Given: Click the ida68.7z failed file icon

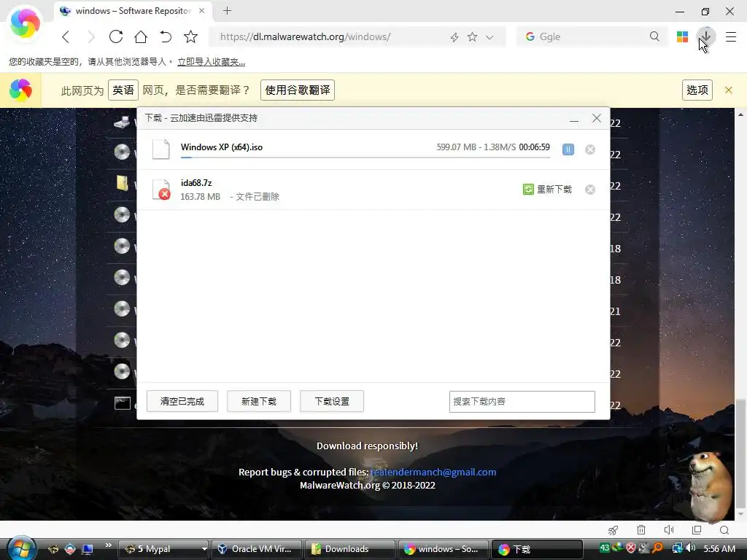Looking at the screenshot, I should coord(161,189).
